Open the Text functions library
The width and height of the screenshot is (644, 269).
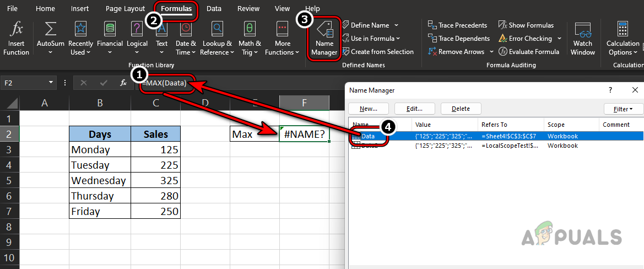click(161, 38)
